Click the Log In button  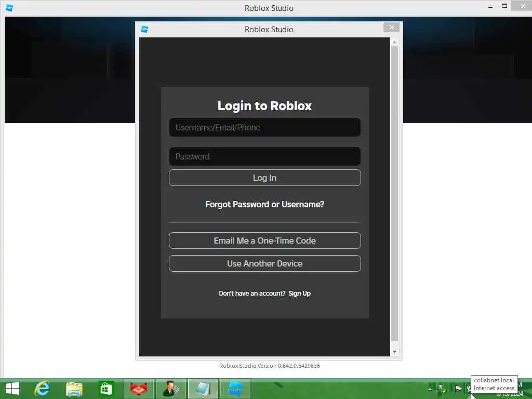264,178
